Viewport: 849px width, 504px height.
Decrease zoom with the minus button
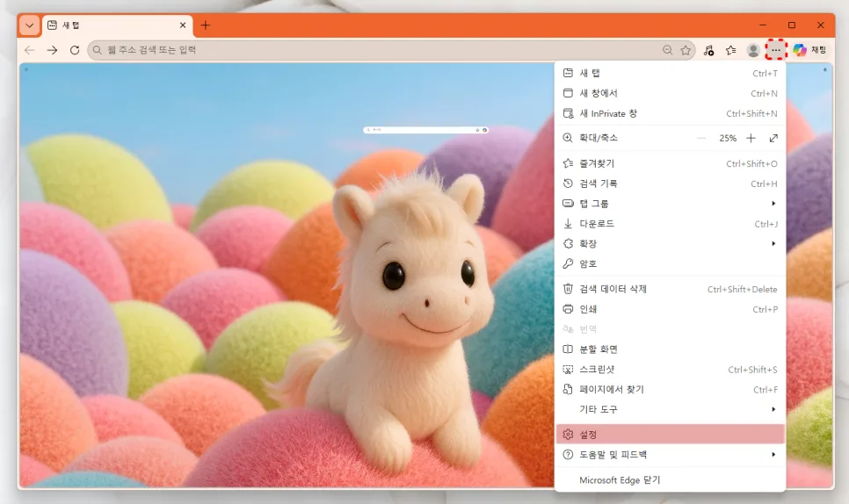click(701, 139)
